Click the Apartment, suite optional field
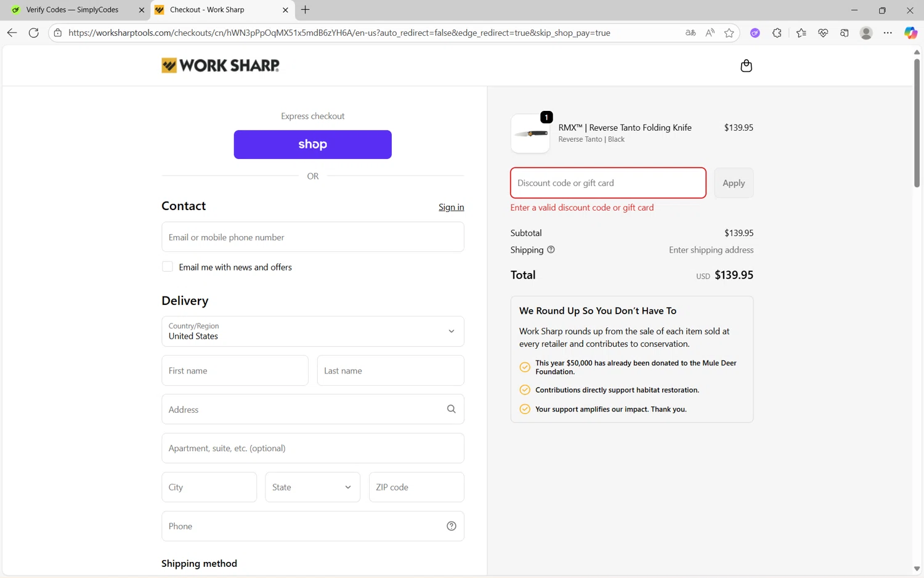 313,448
